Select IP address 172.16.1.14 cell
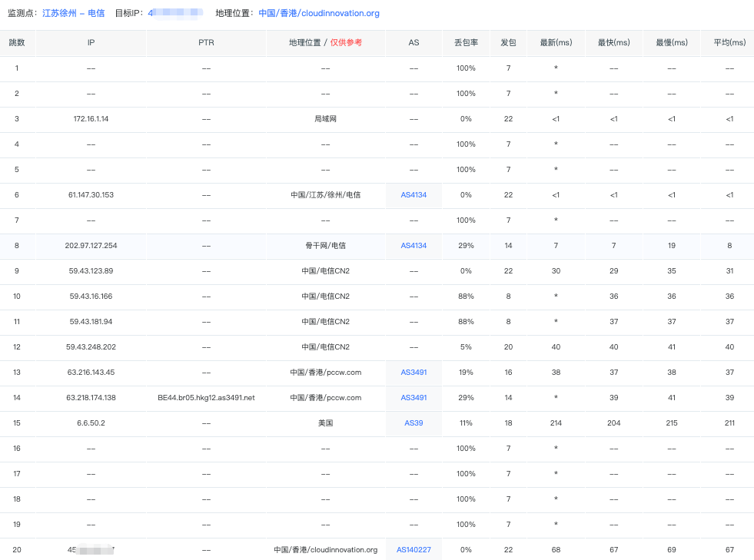 point(91,119)
